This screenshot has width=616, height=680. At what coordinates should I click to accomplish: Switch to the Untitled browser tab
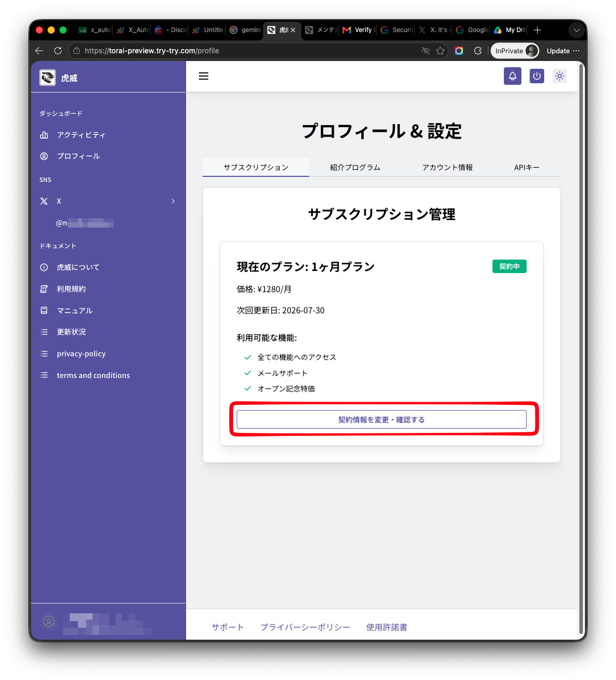coord(207,30)
